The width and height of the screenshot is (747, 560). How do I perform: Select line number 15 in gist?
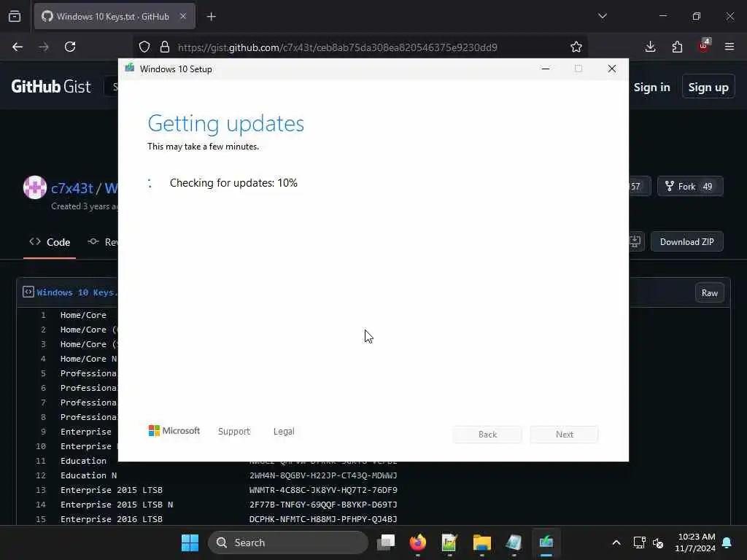tap(41, 519)
